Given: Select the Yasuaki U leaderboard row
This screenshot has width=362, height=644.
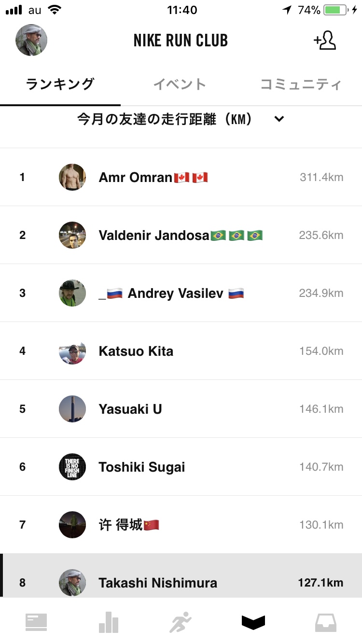Looking at the screenshot, I should pyautogui.click(x=181, y=409).
